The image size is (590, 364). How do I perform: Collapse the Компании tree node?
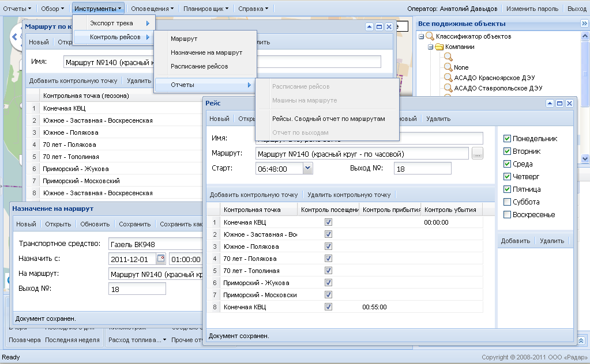point(430,47)
